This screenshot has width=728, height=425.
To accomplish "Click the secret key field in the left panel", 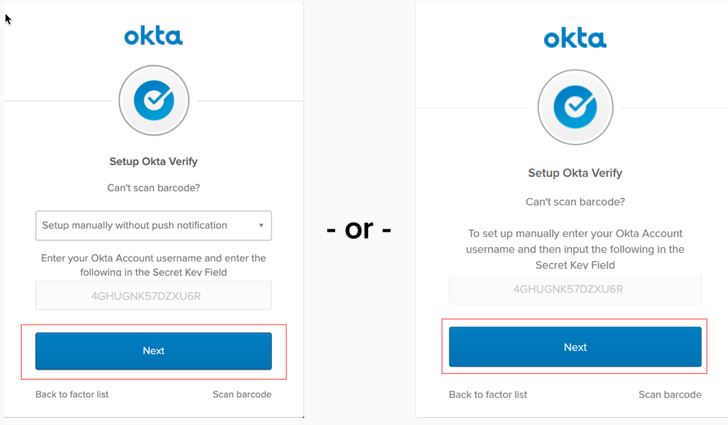I will [153, 295].
